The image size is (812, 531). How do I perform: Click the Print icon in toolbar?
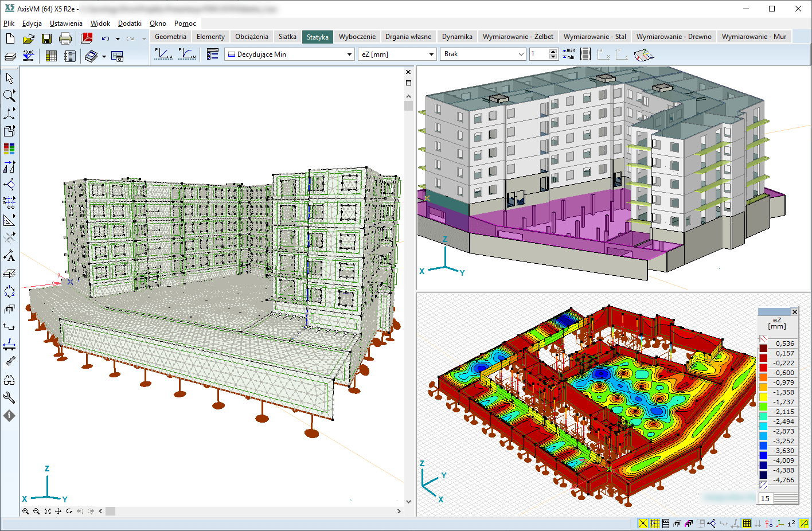(x=65, y=38)
